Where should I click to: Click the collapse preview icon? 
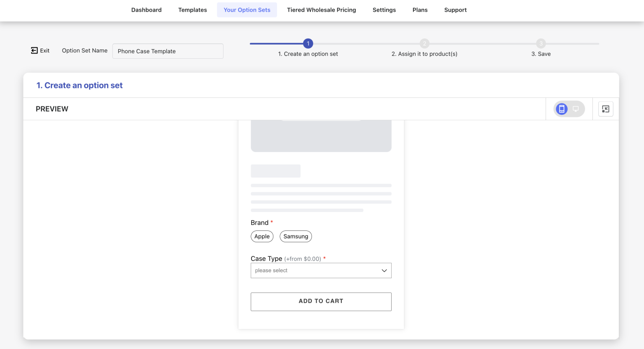605,109
